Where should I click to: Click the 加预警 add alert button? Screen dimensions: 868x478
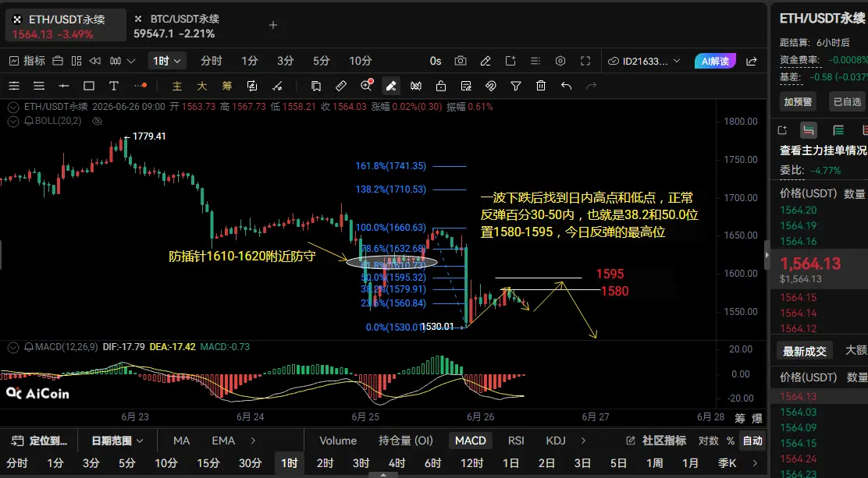tap(798, 102)
